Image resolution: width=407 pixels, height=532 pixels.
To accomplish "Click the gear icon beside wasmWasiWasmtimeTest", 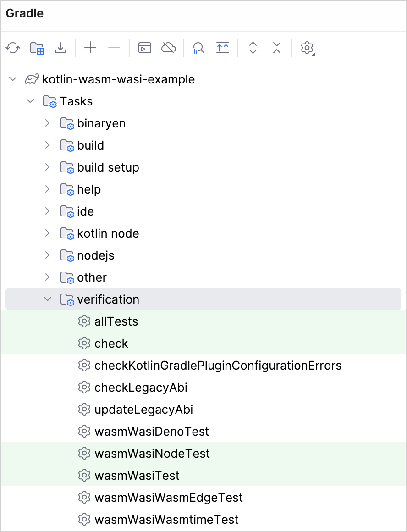I will pyautogui.click(x=84, y=520).
